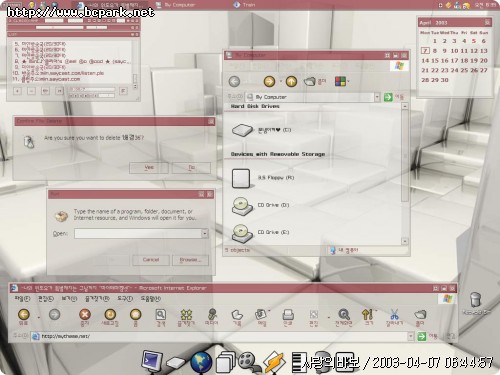Open the 도구(T) menu in Internet Explorer
Screen dimensions: 500x375
(x=125, y=299)
